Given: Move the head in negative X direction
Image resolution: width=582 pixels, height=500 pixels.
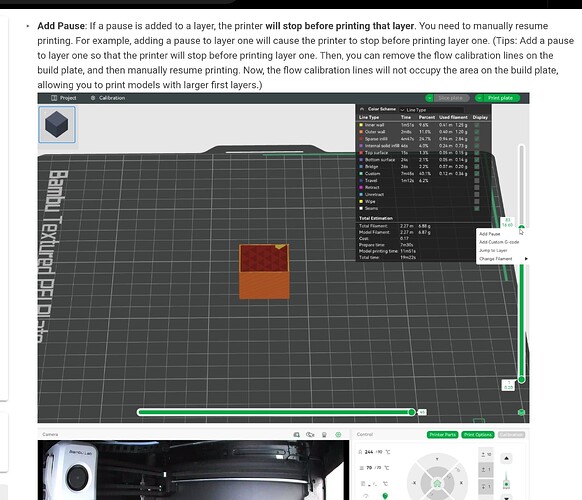Looking at the screenshot, I should [x=414, y=483].
